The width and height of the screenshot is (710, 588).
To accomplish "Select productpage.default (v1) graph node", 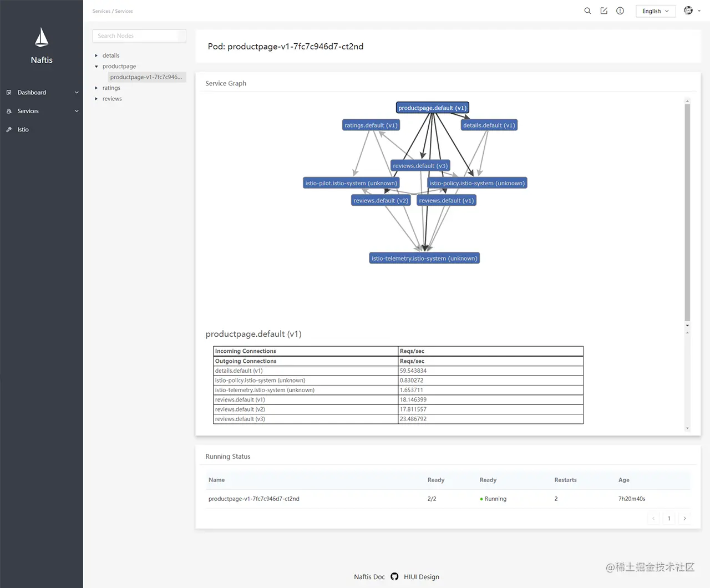I will click(433, 108).
